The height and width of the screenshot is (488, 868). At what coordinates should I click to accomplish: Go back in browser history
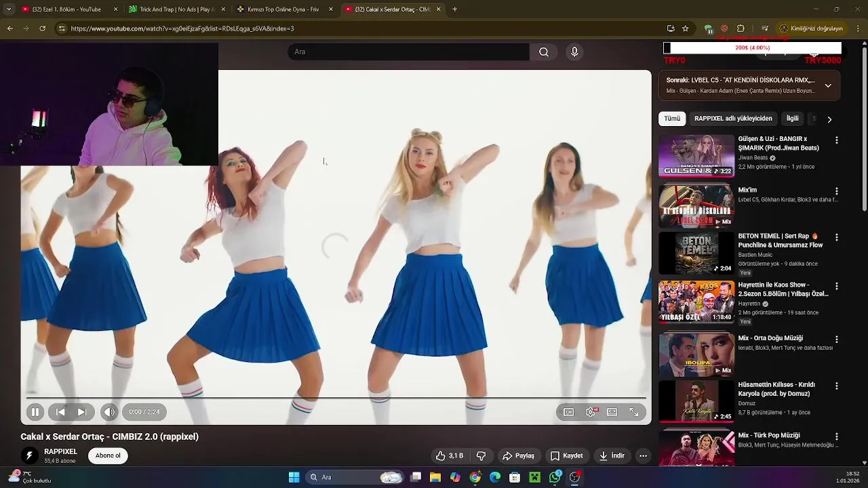click(x=9, y=28)
